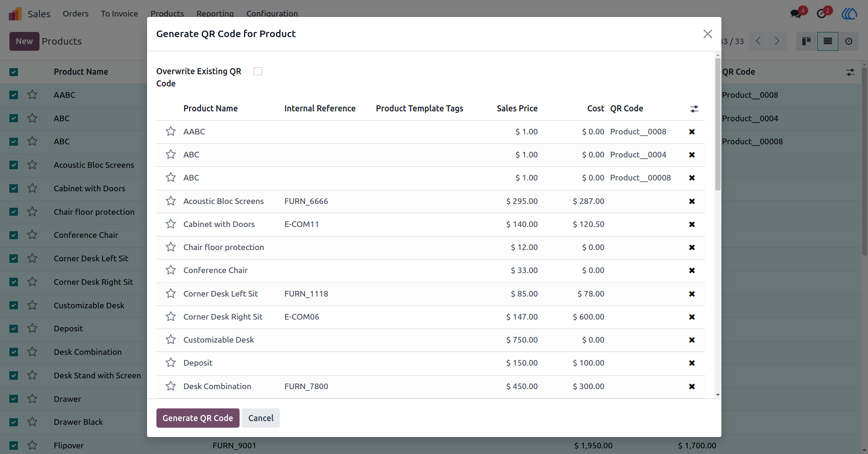Click the Product__00008 QR code cell in dialog
The width and height of the screenshot is (868, 454).
pos(640,178)
